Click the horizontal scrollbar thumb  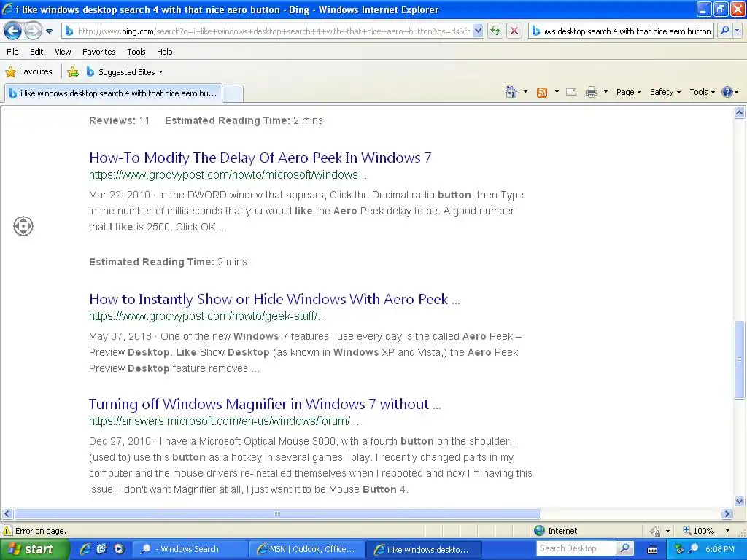(x=277, y=514)
